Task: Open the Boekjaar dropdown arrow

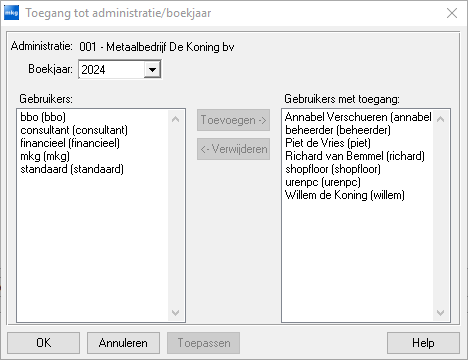Action: pyautogui.click(x=152, y=70)
